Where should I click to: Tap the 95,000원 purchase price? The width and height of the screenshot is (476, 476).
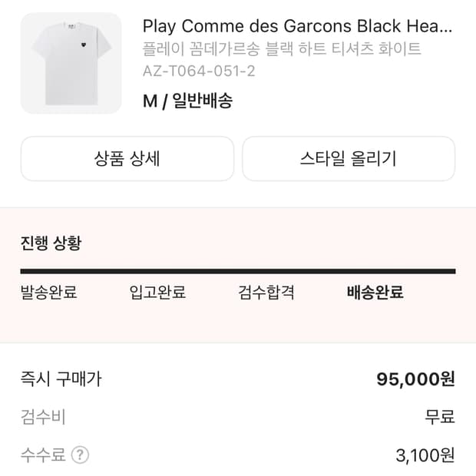(415, 379)
